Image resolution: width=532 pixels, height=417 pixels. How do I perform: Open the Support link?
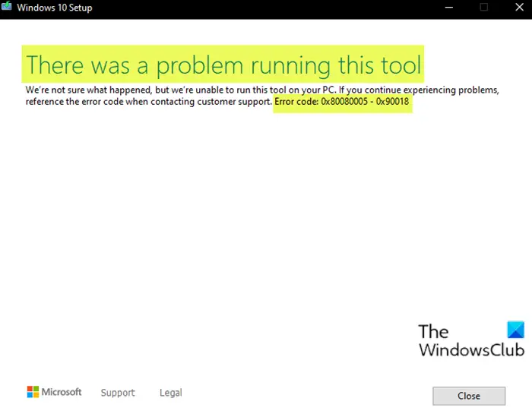[x=118, y=392]
